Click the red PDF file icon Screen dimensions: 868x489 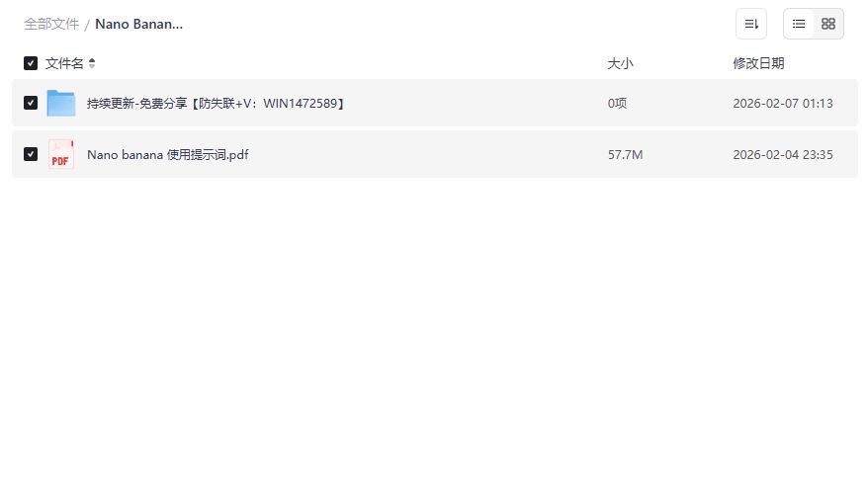(61, 154)
